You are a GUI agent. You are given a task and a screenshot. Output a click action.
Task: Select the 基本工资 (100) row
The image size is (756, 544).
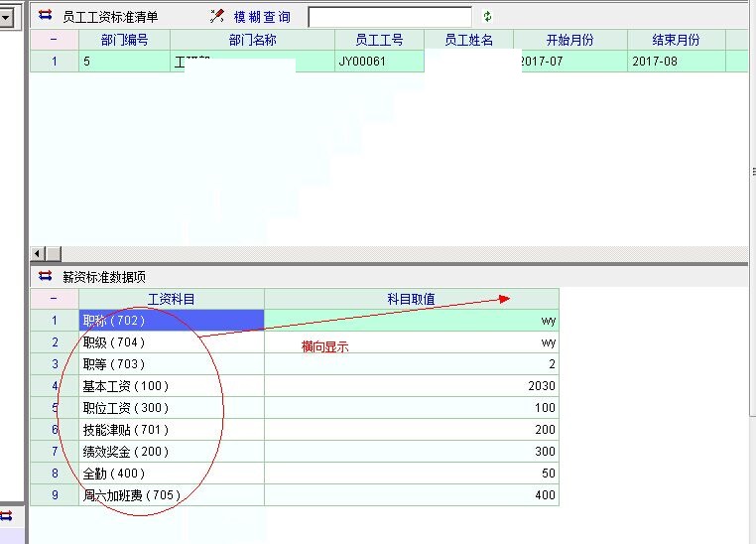(x=171, y=386)
